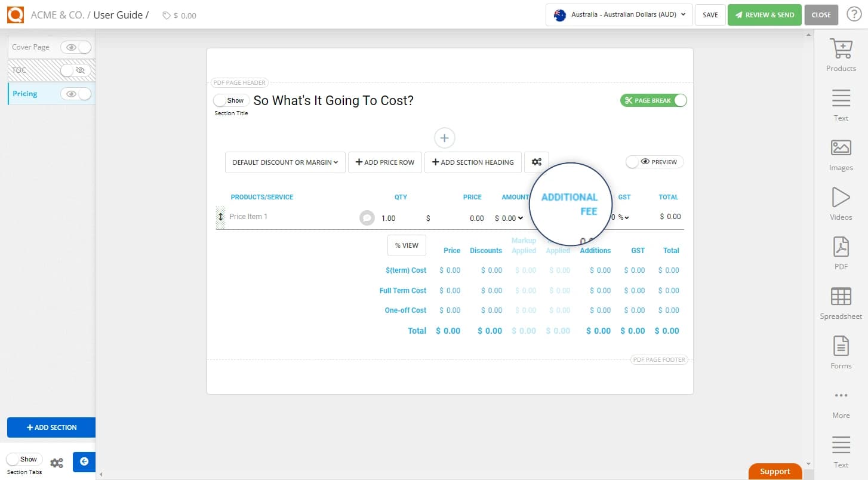Open the pricing table settings gear
Image resolution: width=868 pixels, height=480 pixels.
click(536, 162)
